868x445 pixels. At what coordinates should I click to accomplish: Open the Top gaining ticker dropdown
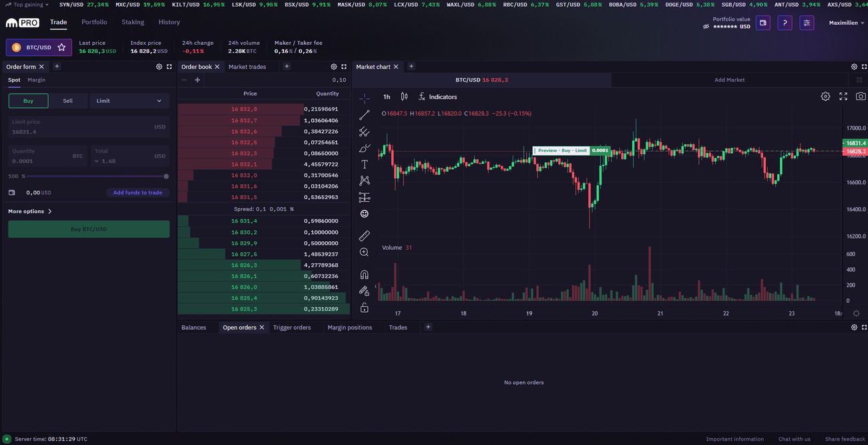coord(27,5)
